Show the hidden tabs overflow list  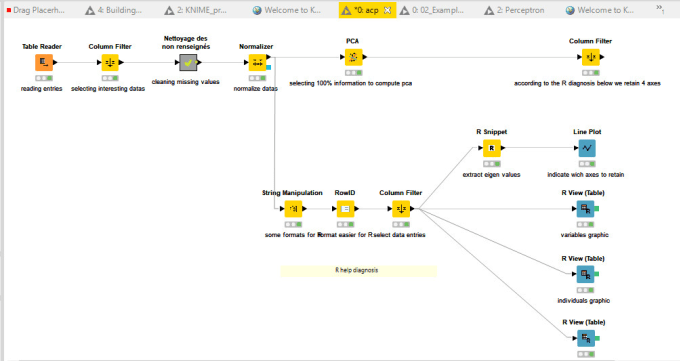point(660,9)
